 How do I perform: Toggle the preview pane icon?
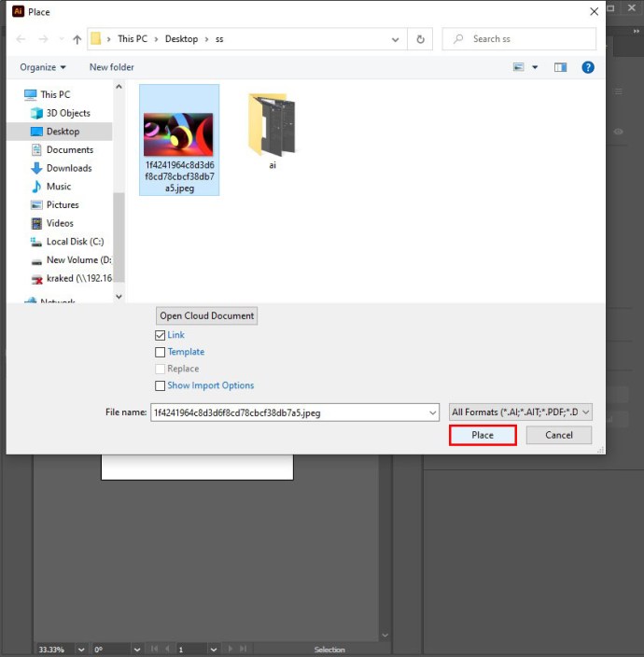(560, 67)
